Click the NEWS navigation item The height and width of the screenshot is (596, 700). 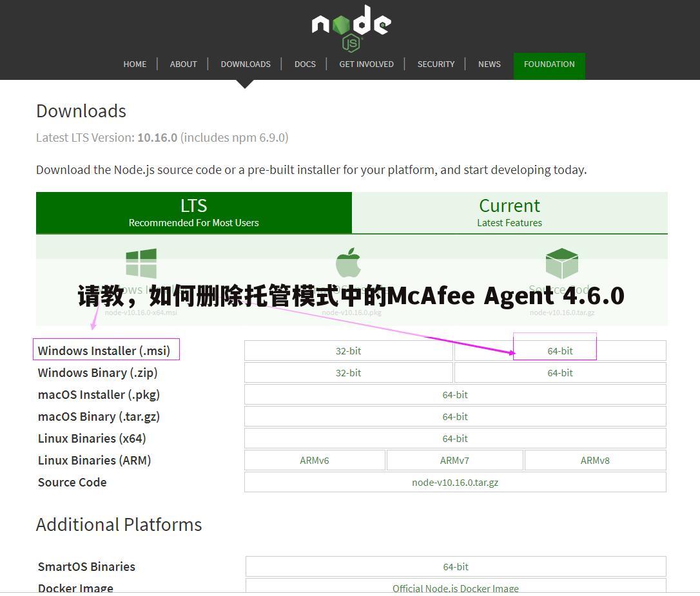click(x=489, y=64)
